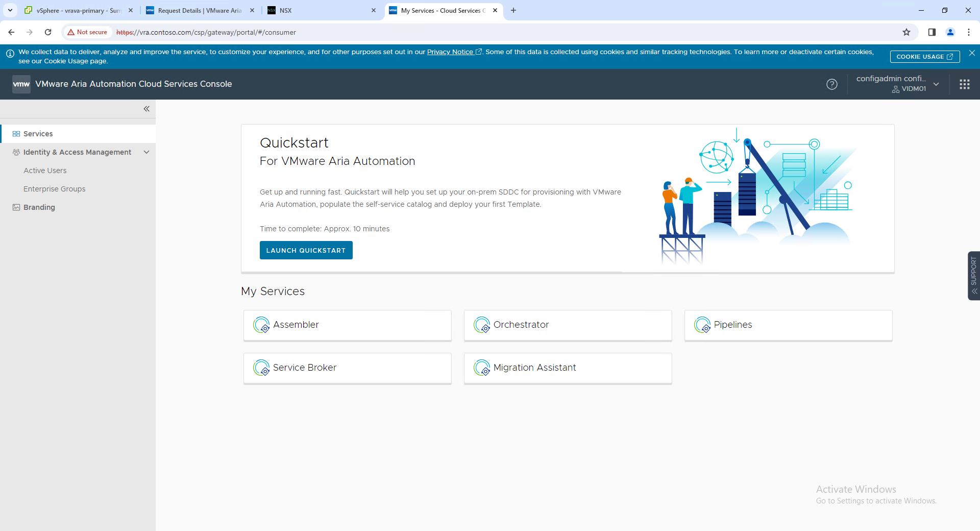Click VMware Aria Automation Cloud Services Console title
This screenshot has height=531, width=980.
click(x=134, y=84)
